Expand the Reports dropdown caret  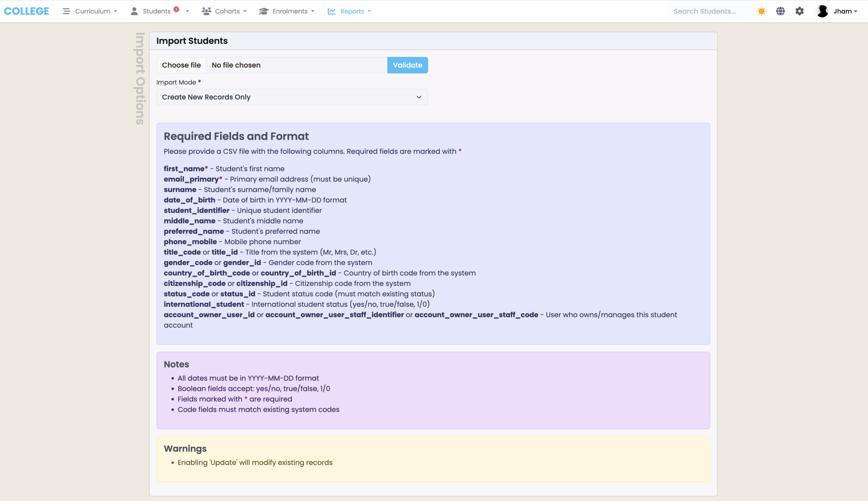tap(369, 11)
